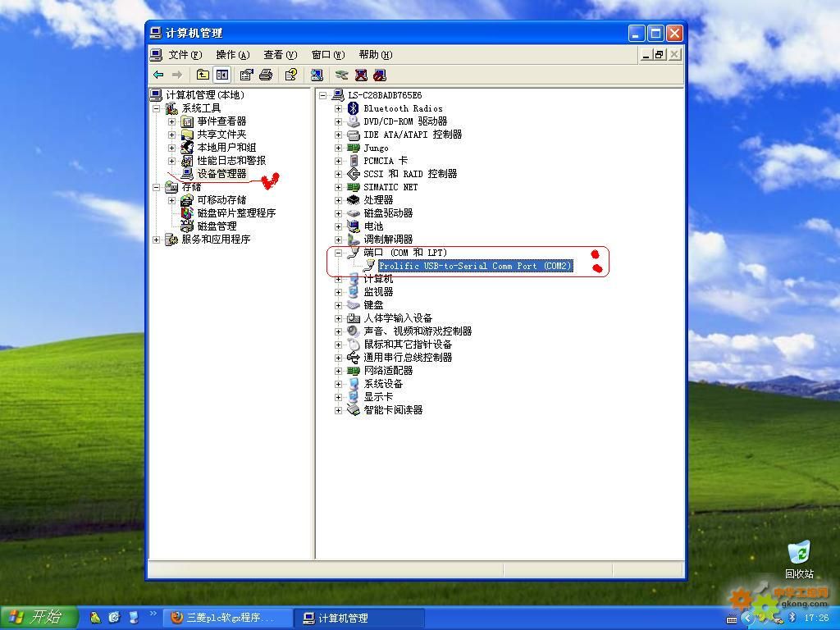Select 人体学输入设备 category
Image resolution: width=840 pixels, height=630 pixels.
(x=398, y=318)
